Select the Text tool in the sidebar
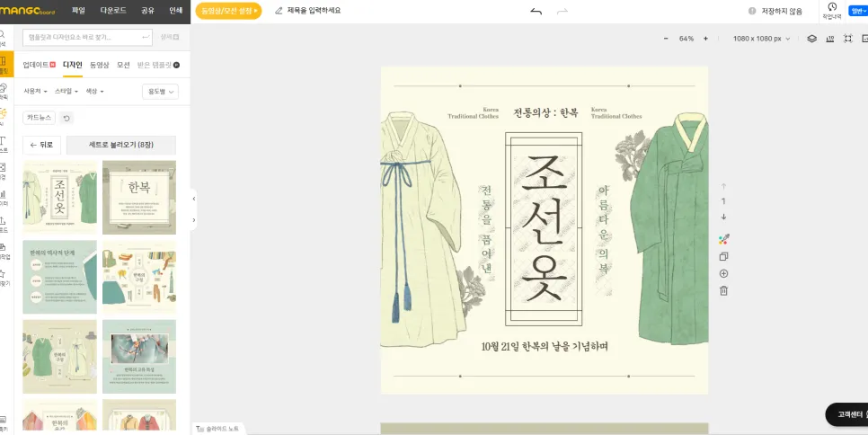The width and height of the screenshot is (868, 435). pos(4,144)
